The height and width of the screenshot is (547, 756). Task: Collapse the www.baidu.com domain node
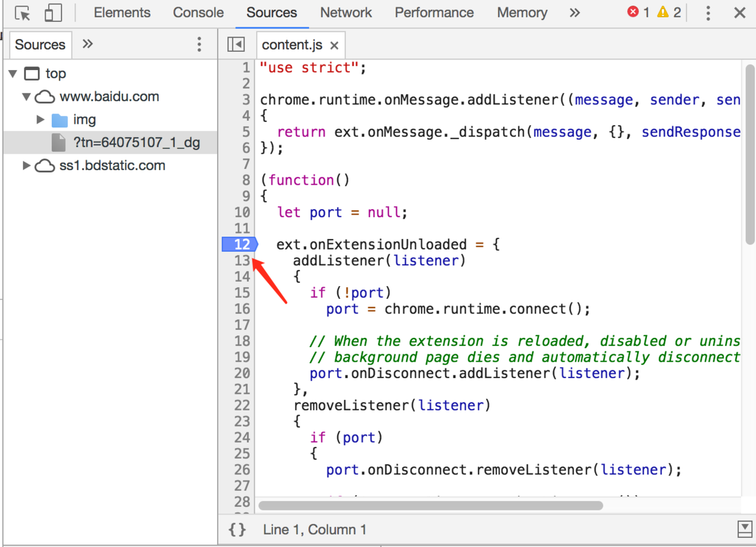[26, 96]
